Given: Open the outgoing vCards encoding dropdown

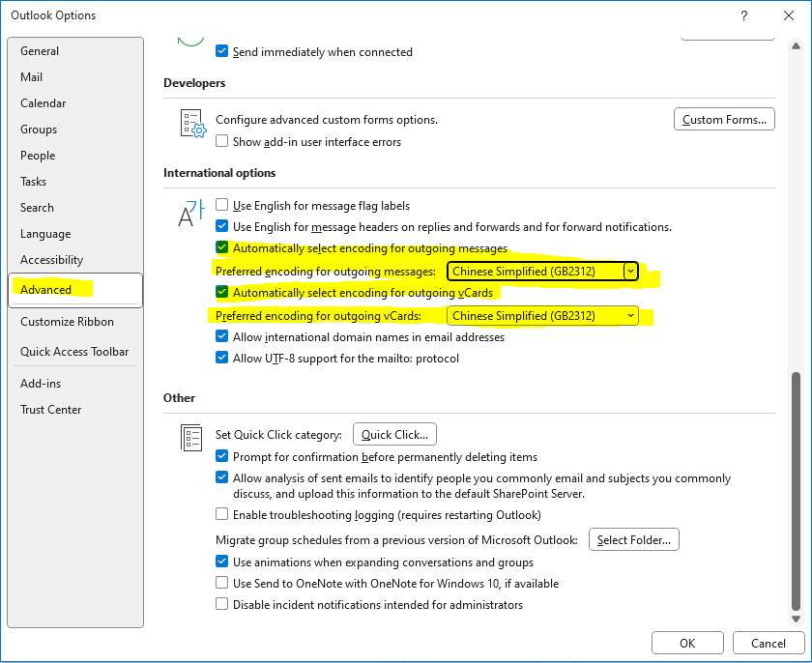Looking at the screenshot, I should (630, 315).
